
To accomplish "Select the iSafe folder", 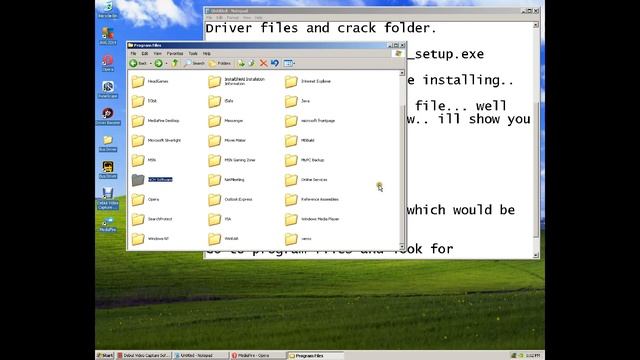I will (x=221, y=101).
